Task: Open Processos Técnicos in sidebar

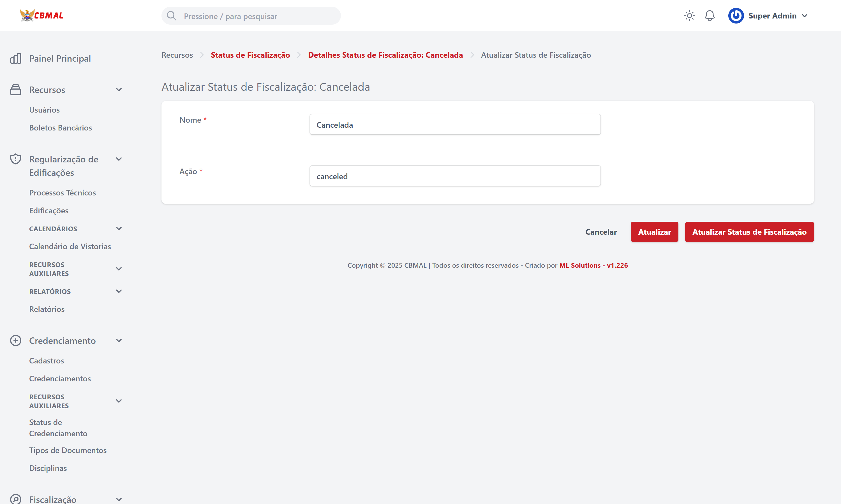Action: pos(63,193)
